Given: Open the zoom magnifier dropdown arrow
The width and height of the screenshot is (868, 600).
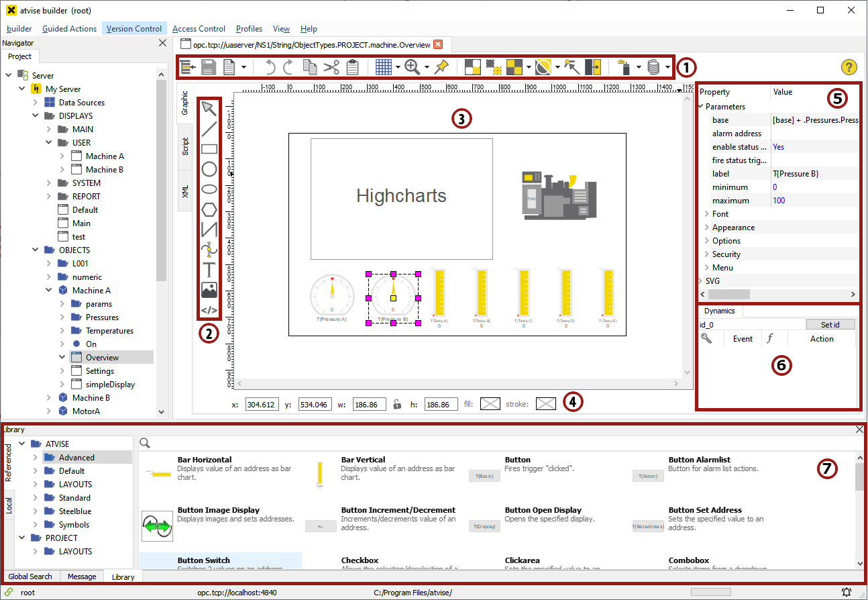Looking at the screenshot, I should pos(427,67).
